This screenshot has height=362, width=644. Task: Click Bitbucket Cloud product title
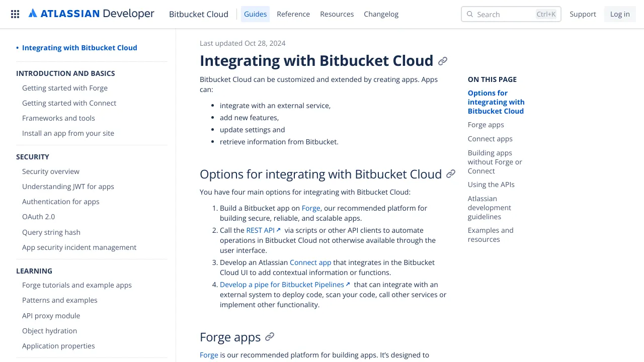tap(199, 14)
